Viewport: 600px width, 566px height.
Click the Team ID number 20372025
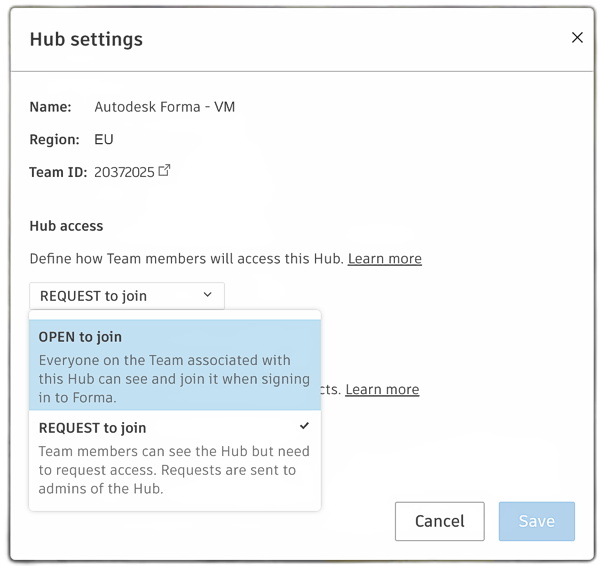click(124, 172)
